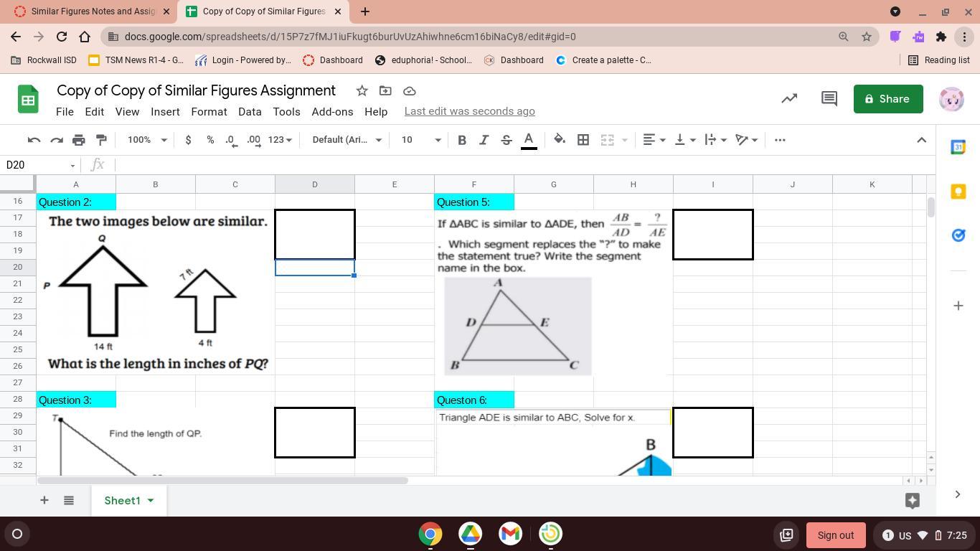The height and width of the screenshot is (551, 980).
Task: Toggle bold formatting
Action: (462, 140)
